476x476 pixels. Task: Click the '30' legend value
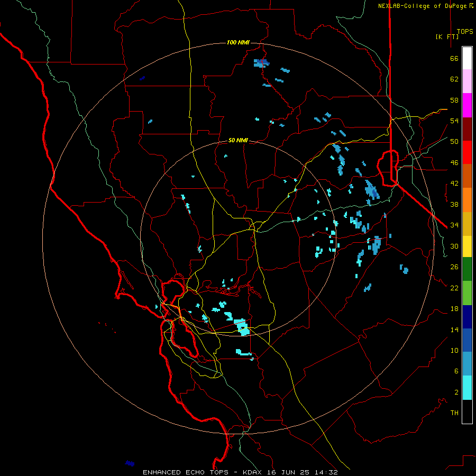[x=454, y=246]
